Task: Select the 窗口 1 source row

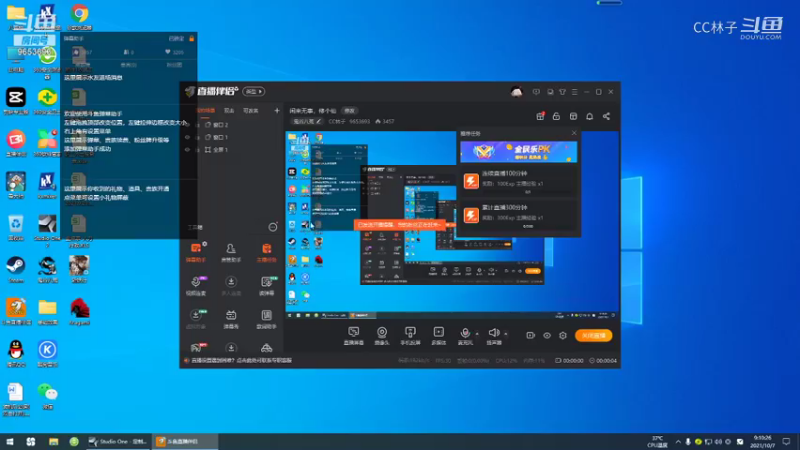Action: click(232, 137)
